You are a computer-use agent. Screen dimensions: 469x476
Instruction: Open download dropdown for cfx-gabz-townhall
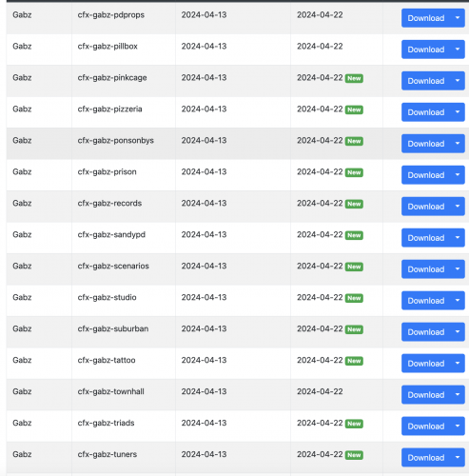pyautogui.click(x=458, y=395)
